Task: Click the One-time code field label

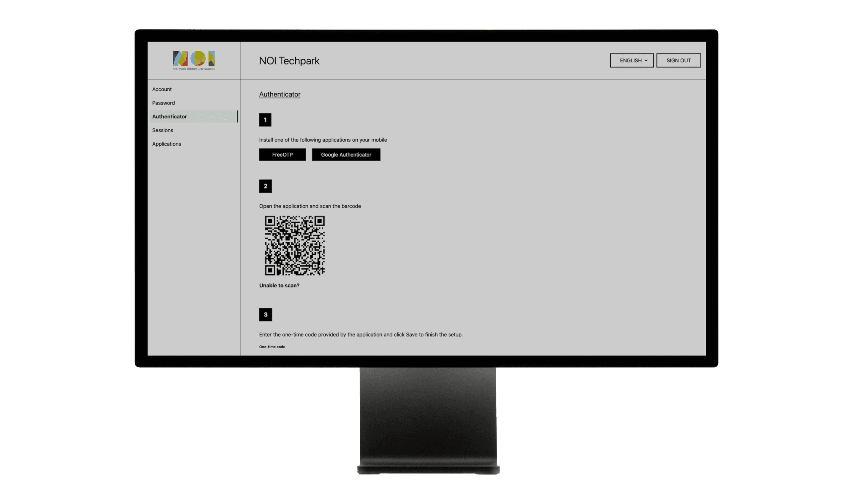Action: point(272,347)
